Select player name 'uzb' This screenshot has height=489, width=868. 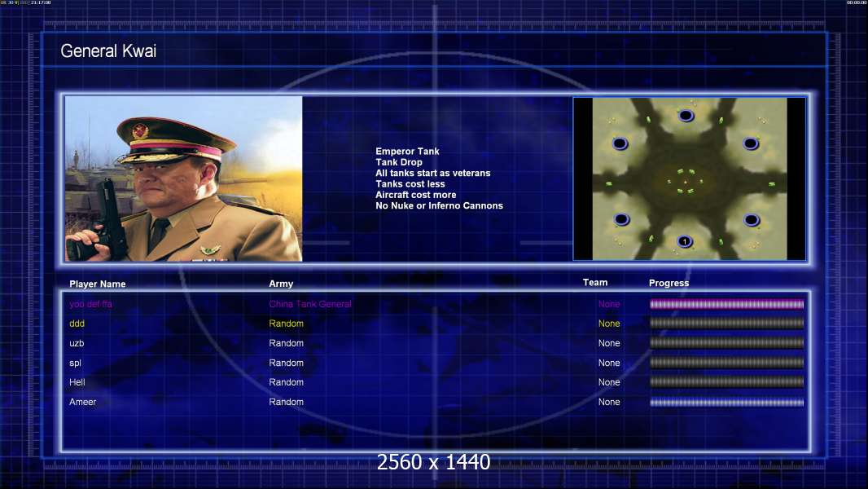coord(77,343)
